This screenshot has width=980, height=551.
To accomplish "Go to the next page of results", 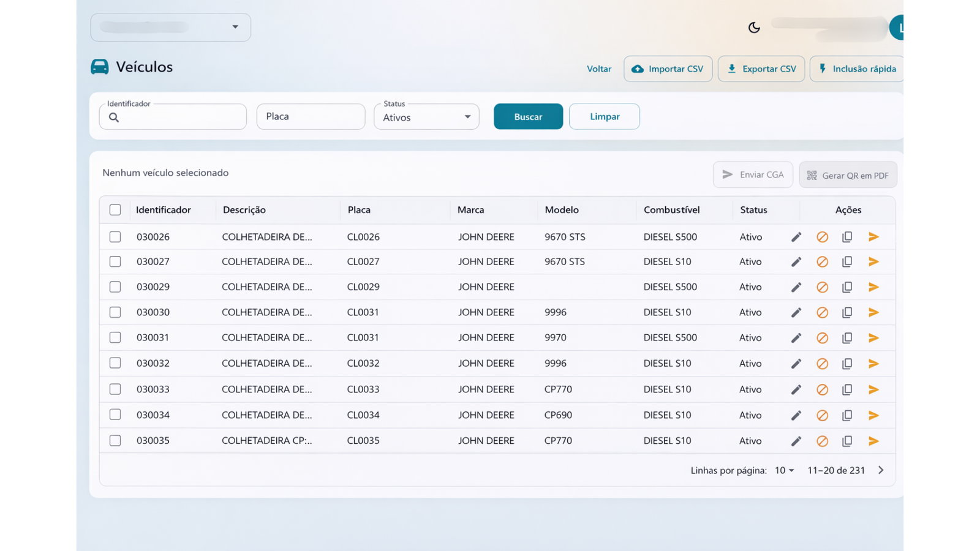I will click(x=881, y=470).
